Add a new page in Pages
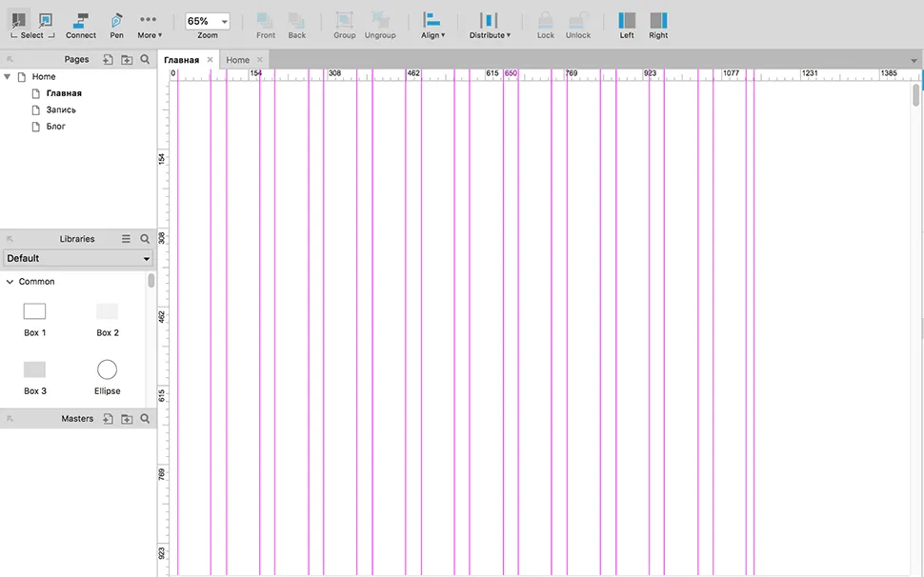 point(108,59)
